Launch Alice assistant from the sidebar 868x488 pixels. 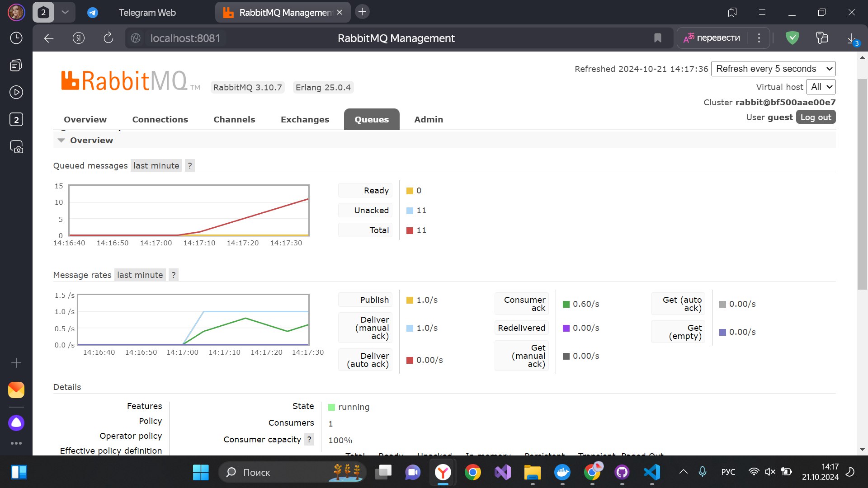[16, 423]
